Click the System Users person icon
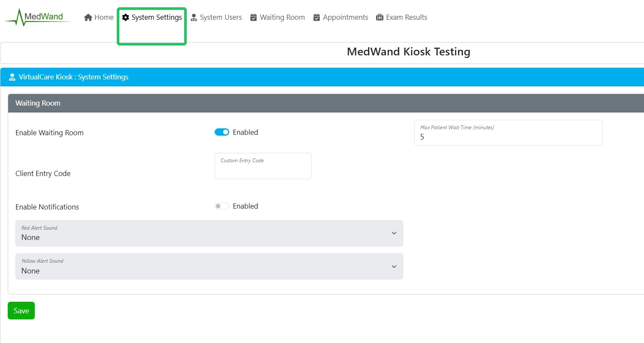This screenshot has height=343, width=644. pyautogui.click(x=194, y=18)
